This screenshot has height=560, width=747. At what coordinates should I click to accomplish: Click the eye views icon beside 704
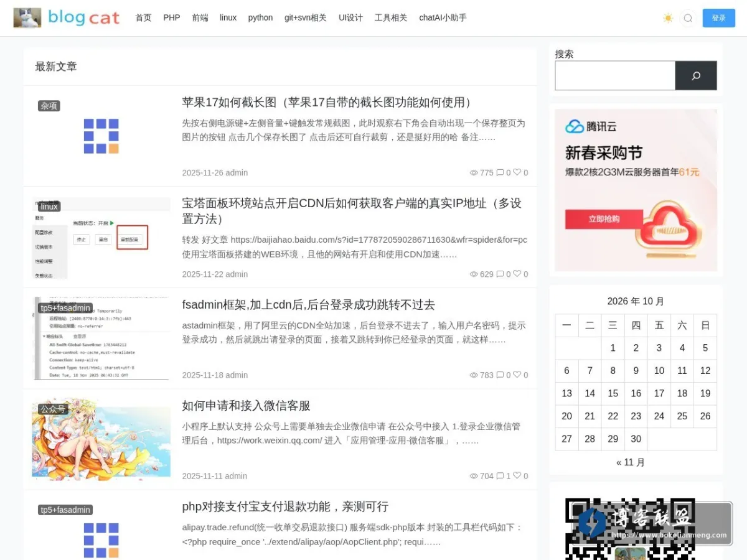point(474,476)
